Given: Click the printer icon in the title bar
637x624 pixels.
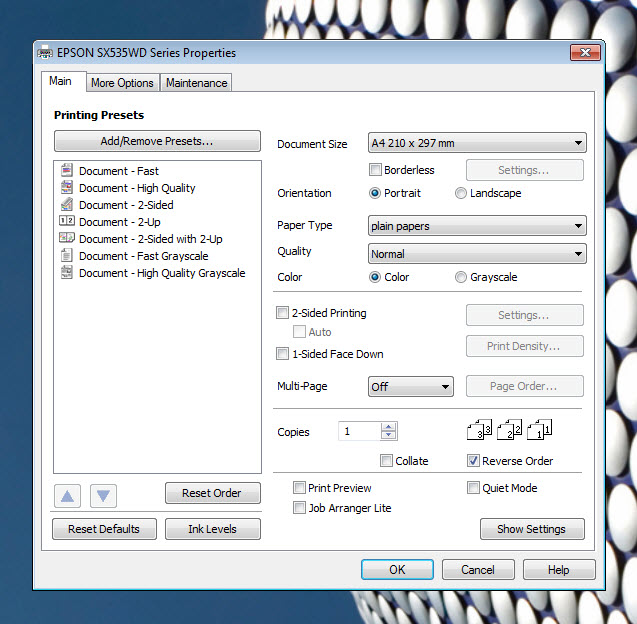Looking at the screenshot, I should click(45, 52).
